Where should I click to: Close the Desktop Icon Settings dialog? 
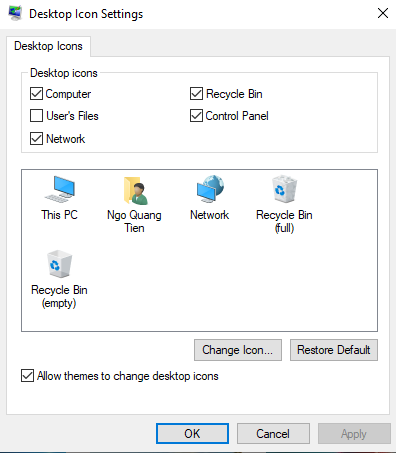click(383, 13)
